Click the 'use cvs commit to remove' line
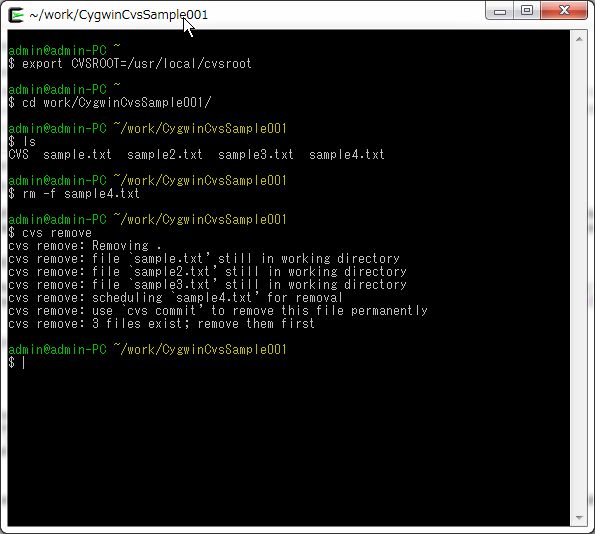This screenshot has width=595, height=534. [x=218, y=311]
